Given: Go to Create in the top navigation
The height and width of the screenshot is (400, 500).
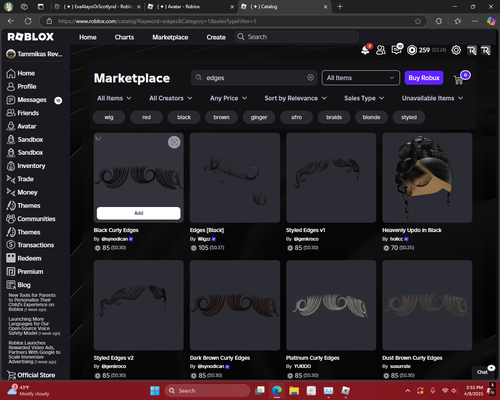Looking at the screenshot, I should click(x=216, y=37).
